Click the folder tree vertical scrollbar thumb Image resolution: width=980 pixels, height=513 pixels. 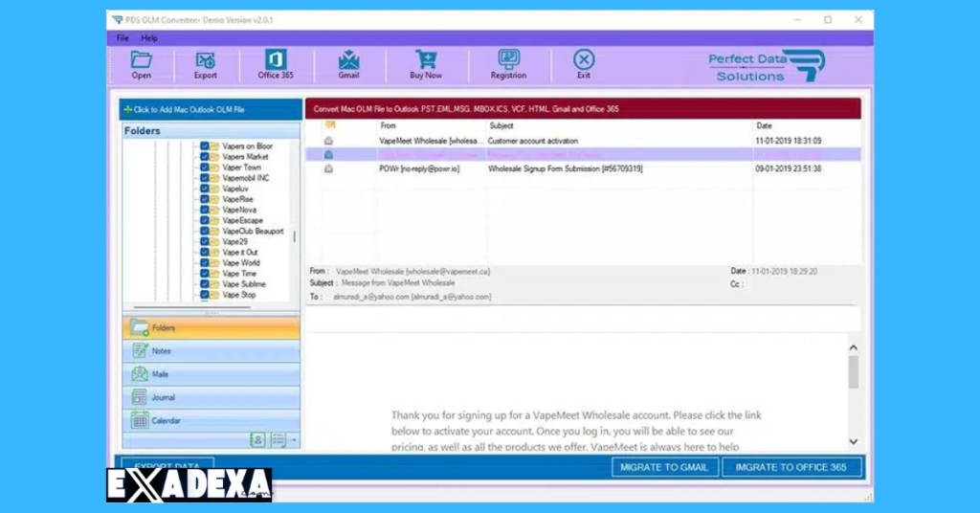click(x=295, y=236)
